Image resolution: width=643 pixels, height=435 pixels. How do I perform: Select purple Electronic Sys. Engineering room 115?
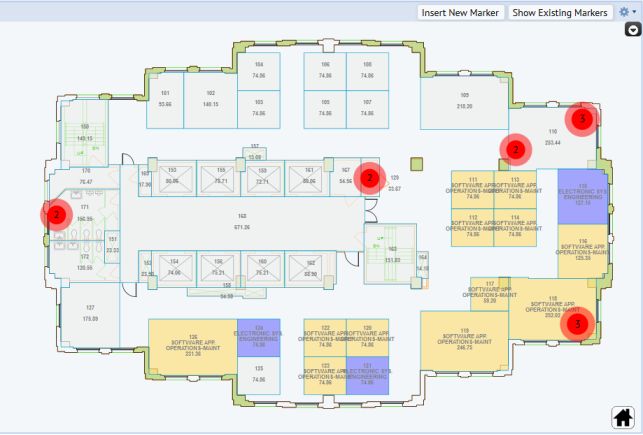click(578, 193)
